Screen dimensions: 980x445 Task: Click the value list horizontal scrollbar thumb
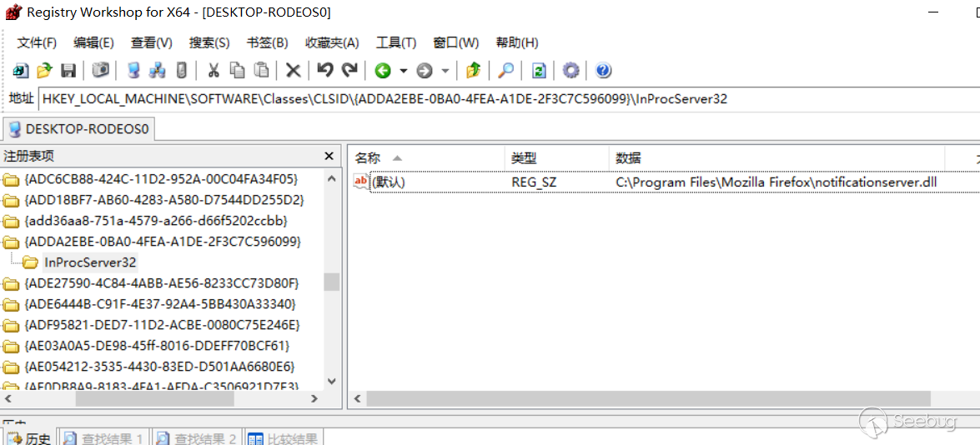(649, 398)
